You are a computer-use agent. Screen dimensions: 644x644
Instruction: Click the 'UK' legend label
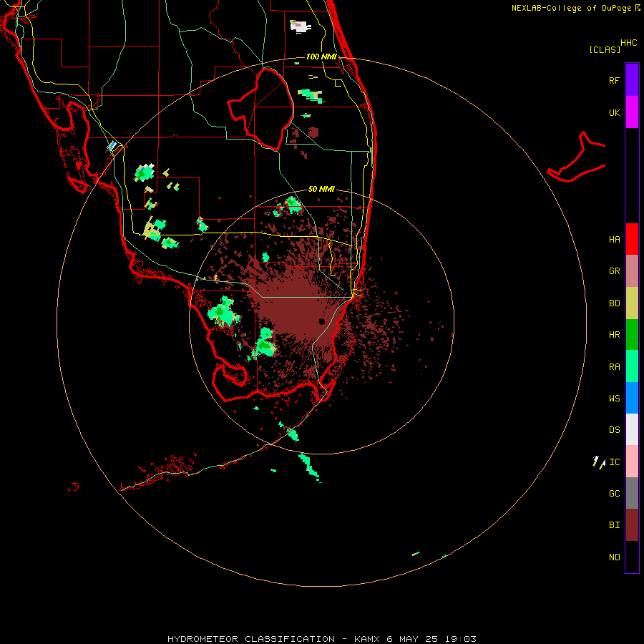pyautogui.click(x=614, y=112)
